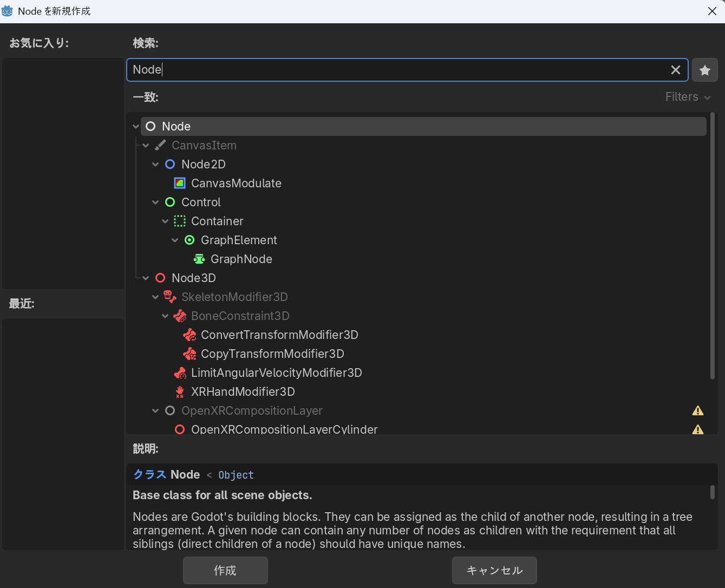This screenshot has height=588, width=725.
Task: Select the GraphNode row text
Action: [x=241, y=259]
